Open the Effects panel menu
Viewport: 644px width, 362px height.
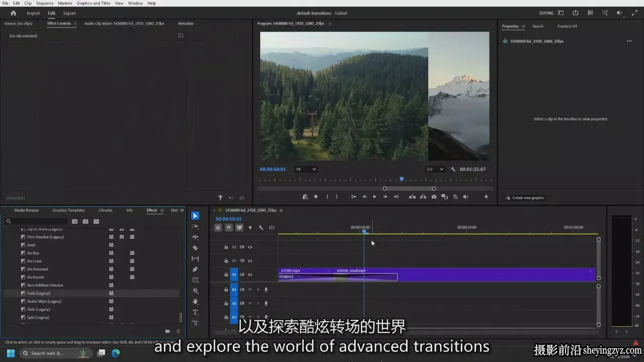162,210
